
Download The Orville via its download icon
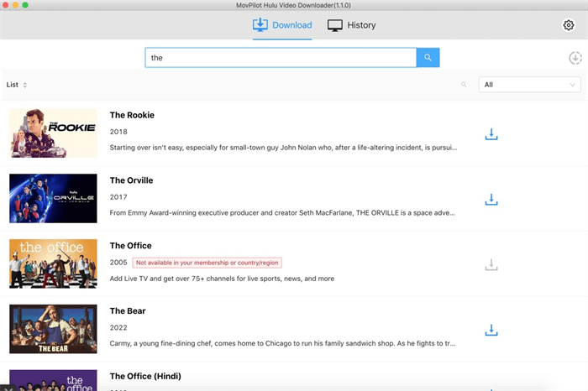(491, 199)
